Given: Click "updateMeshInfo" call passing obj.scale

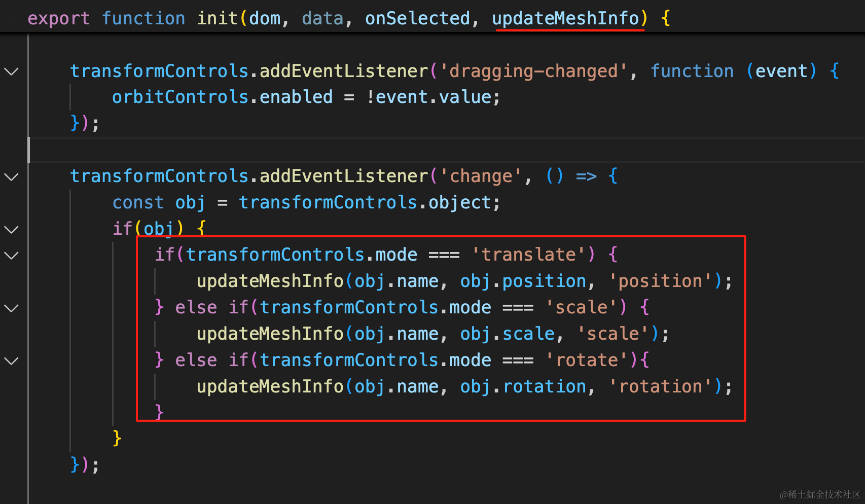Looking at the screenshot, I should [270, 334].
